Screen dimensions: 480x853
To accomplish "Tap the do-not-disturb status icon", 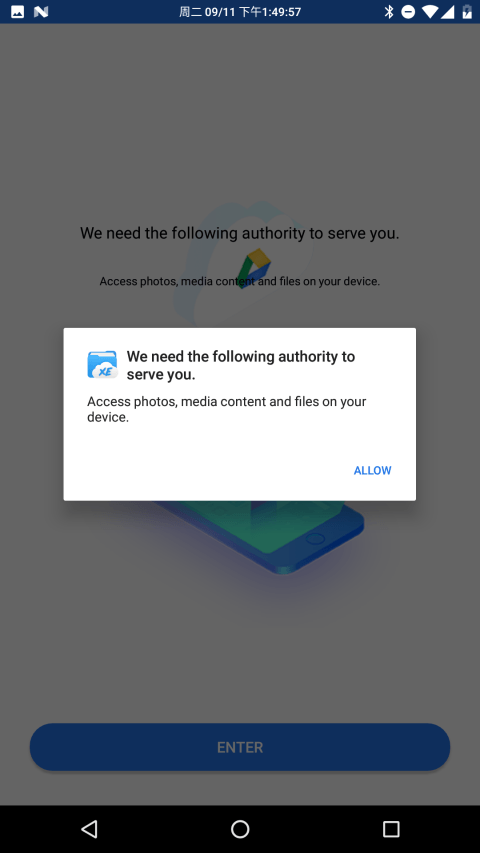I will coord(408,11).
